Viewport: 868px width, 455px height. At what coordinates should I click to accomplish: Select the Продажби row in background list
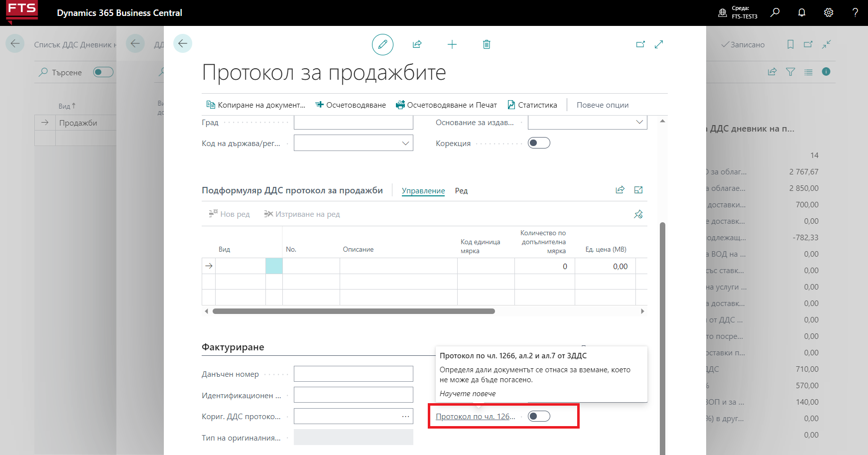click(78, 123)
